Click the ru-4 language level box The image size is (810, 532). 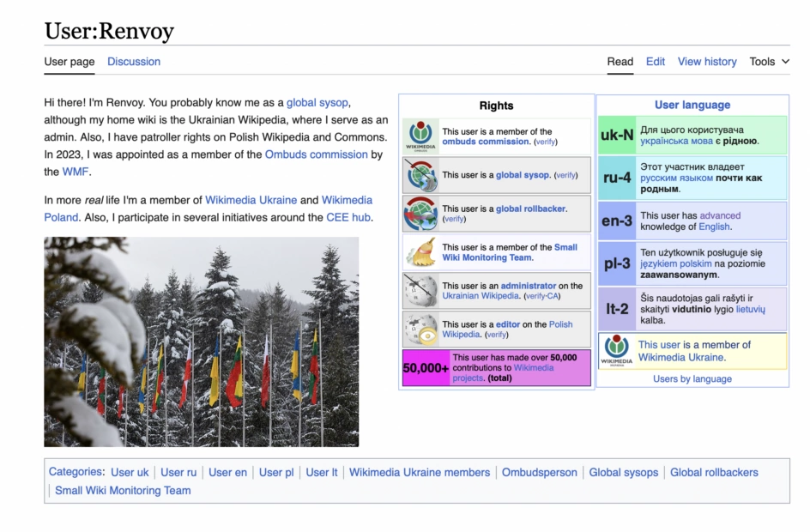617,178
